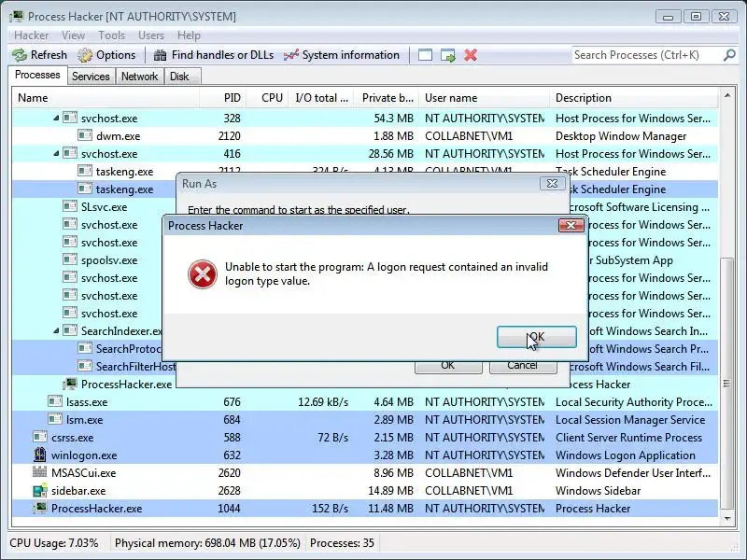Click the scrollbar down arrow
This screenshot has height=560, width=747.
(x=727, y=519)
